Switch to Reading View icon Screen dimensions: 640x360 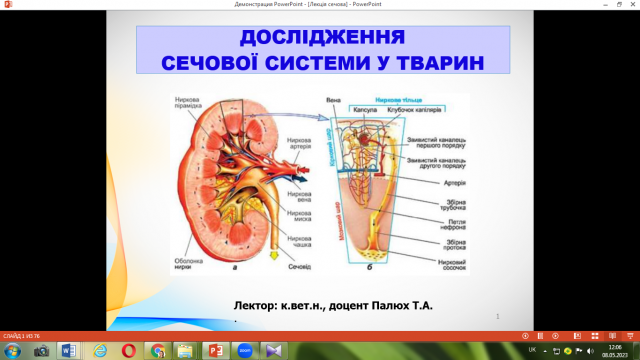click(612, 336)
